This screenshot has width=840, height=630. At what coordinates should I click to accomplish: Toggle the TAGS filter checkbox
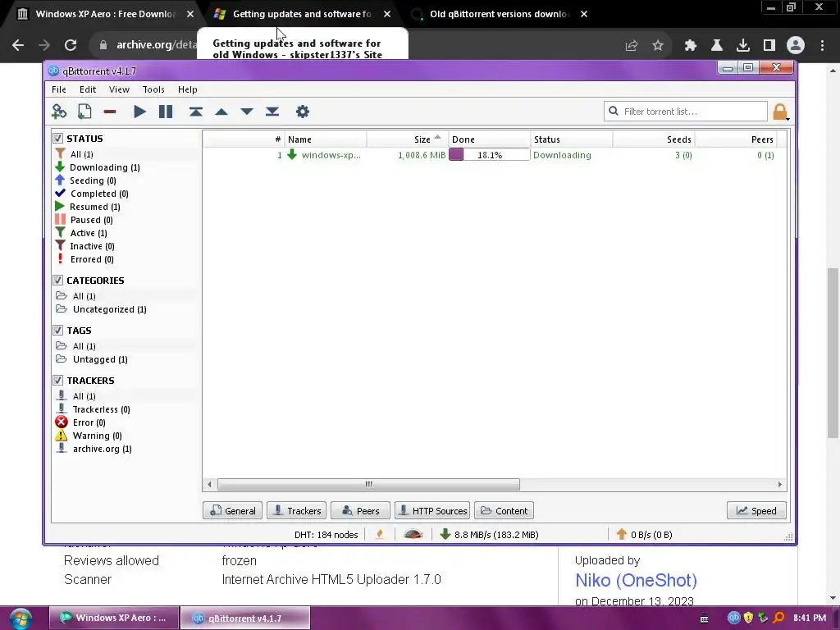(x=58, y=330)
